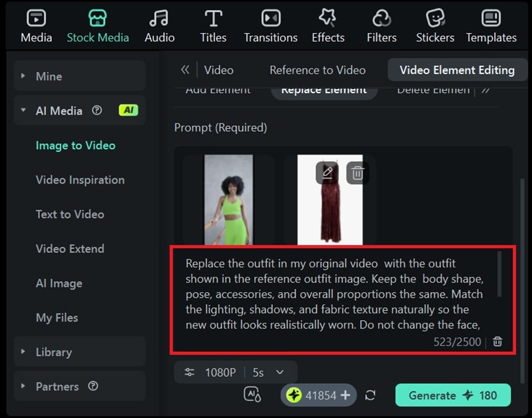Switch to the Reference to Video tab
532x418 pixels.
coord(317,69)
